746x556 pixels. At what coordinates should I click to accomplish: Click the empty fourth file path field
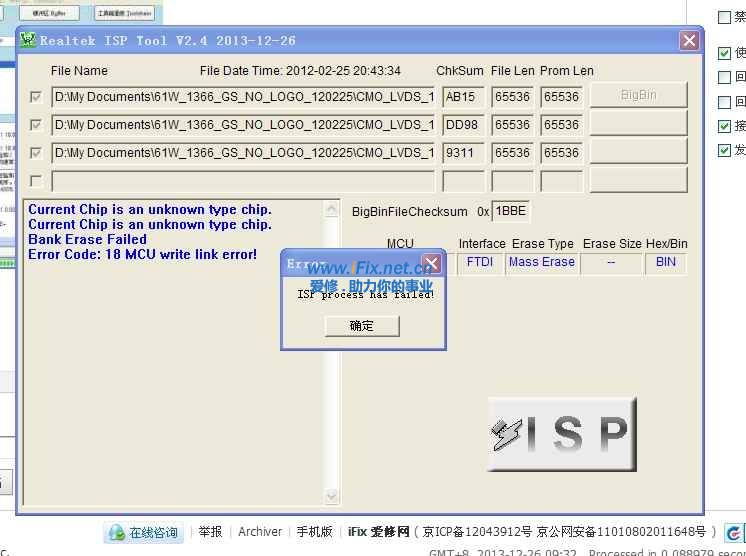[x=243, y=181]
